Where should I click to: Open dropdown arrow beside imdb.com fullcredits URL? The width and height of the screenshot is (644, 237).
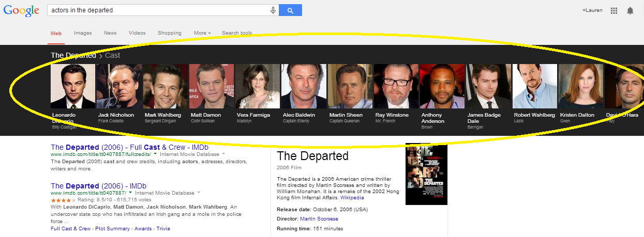pyautogui.click(x=155, y=154)
